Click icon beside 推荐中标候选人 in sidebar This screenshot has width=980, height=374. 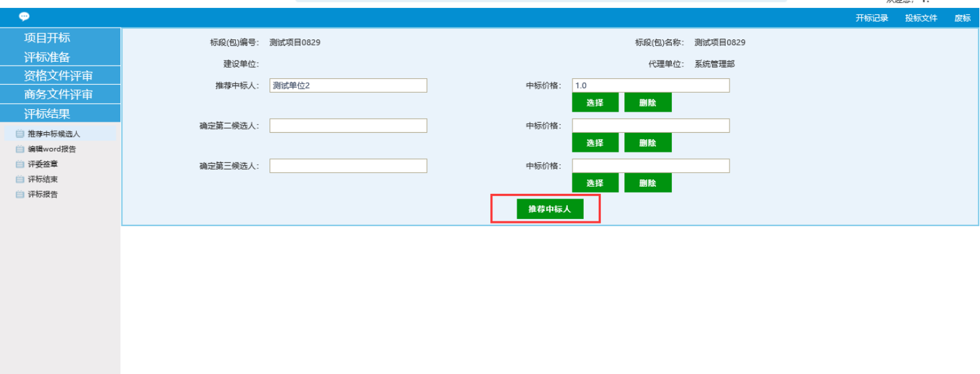tap(20, 134)
